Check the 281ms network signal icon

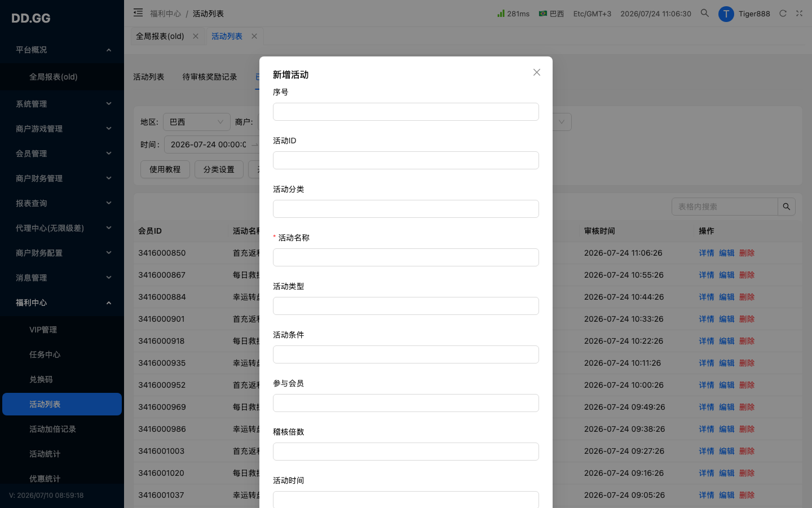[501, 13]
